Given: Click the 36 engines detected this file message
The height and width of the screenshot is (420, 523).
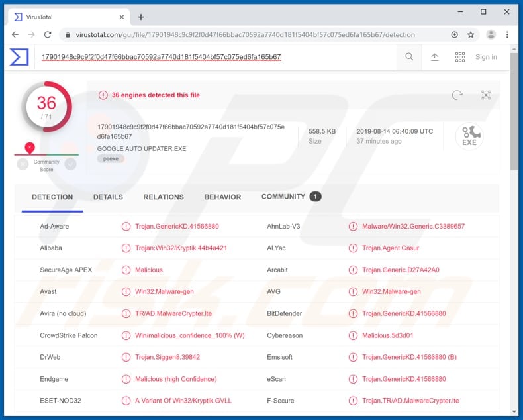Looking at the screenshot, I should click(156, 95).
